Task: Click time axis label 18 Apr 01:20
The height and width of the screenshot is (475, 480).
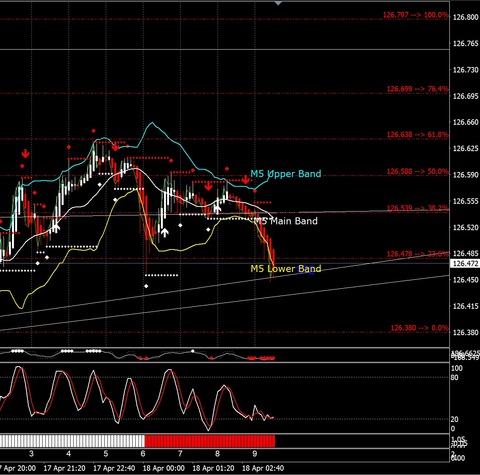Action: click(213, 468)
